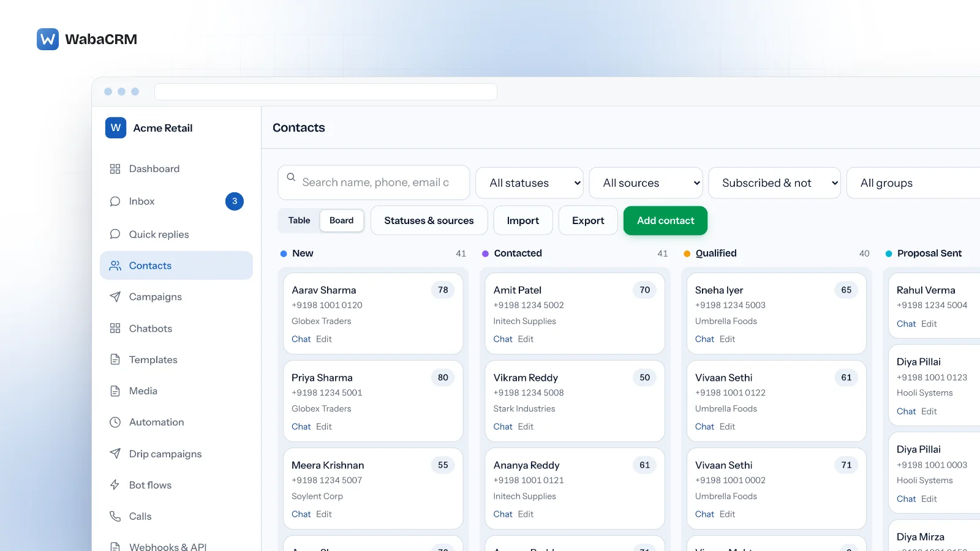Viewport: 980px width, 551px height.
Task: Click the WabaCRM logo icon
Action: pos(48,39)
